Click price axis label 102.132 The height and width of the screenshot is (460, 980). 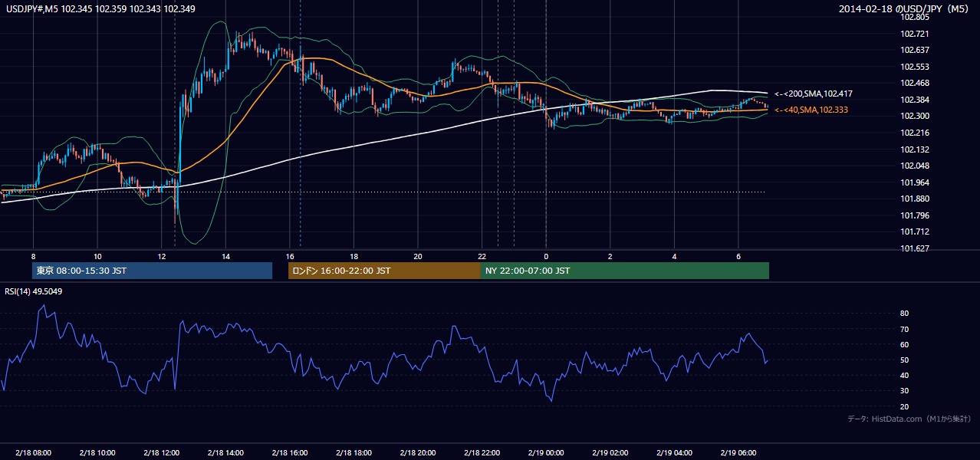tap(915, 149)
